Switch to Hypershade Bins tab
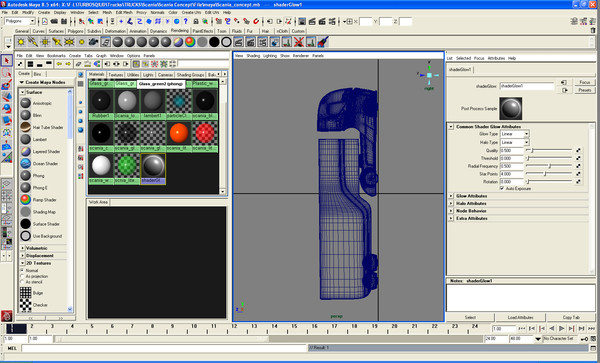Viewport: 600px width, 363px height. (37, 74)
